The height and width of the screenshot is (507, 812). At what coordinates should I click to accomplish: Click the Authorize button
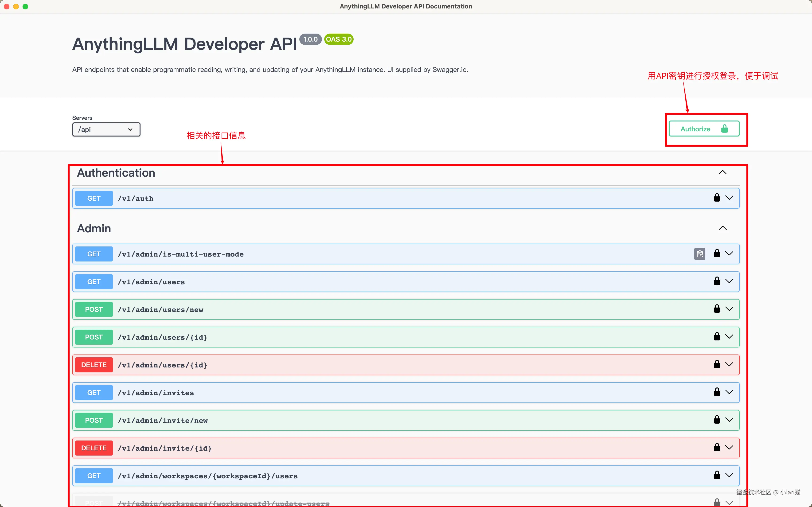(x=704, y=129)
